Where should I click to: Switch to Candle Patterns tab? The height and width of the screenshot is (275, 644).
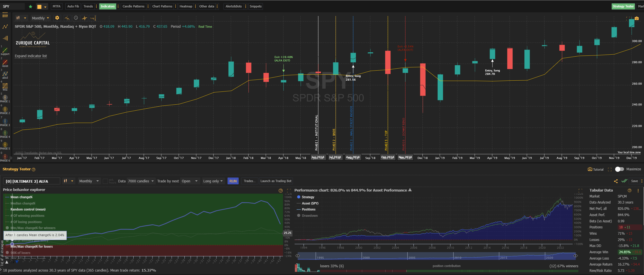pos(133,6)
